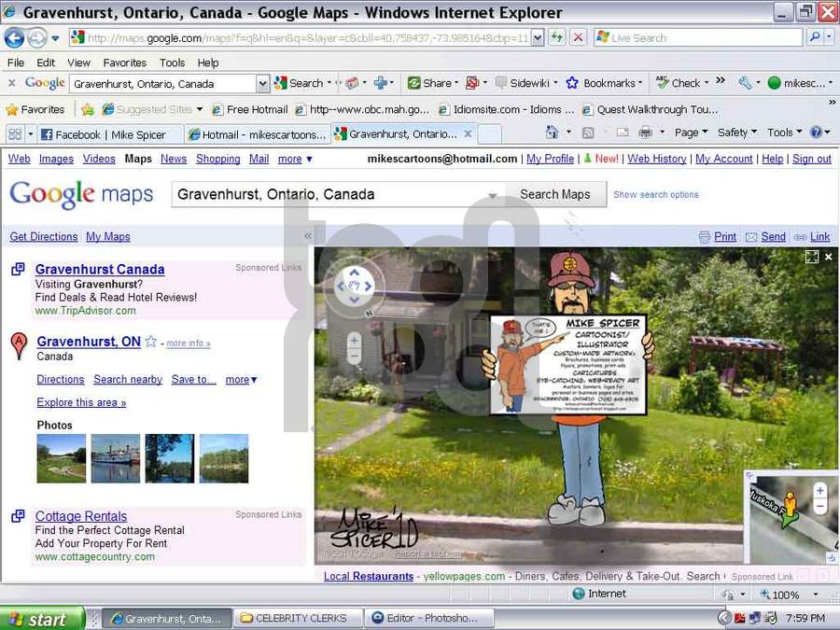Open the File menu

point(16,63)
